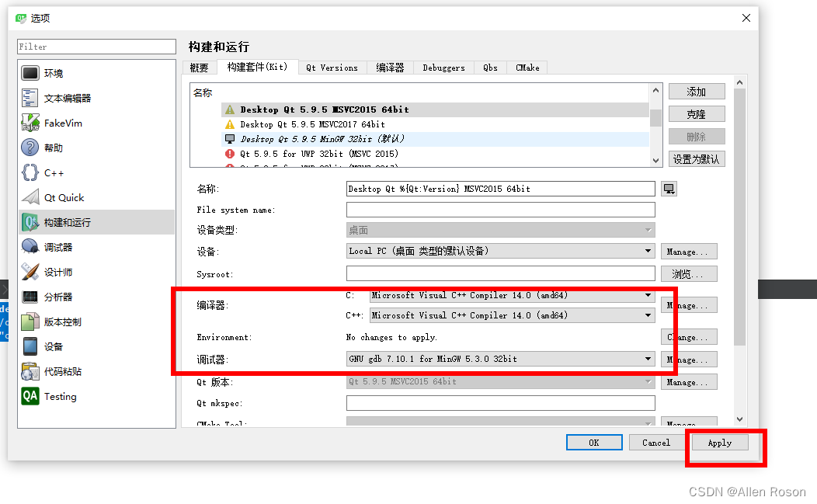The width and height of the screenshot is (817, 504).
Task: Switch to the CMake tab
Action: coord(527,68)
